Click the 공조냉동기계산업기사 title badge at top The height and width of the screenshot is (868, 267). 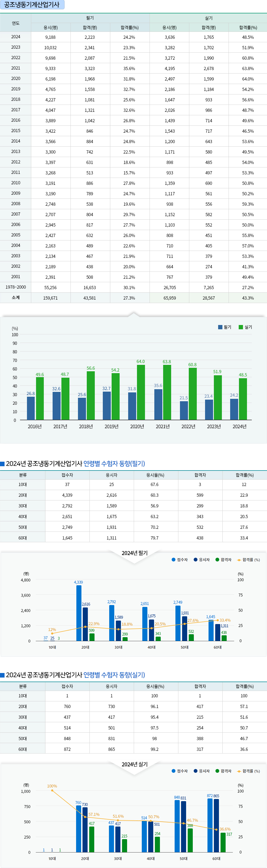[32, 5]
